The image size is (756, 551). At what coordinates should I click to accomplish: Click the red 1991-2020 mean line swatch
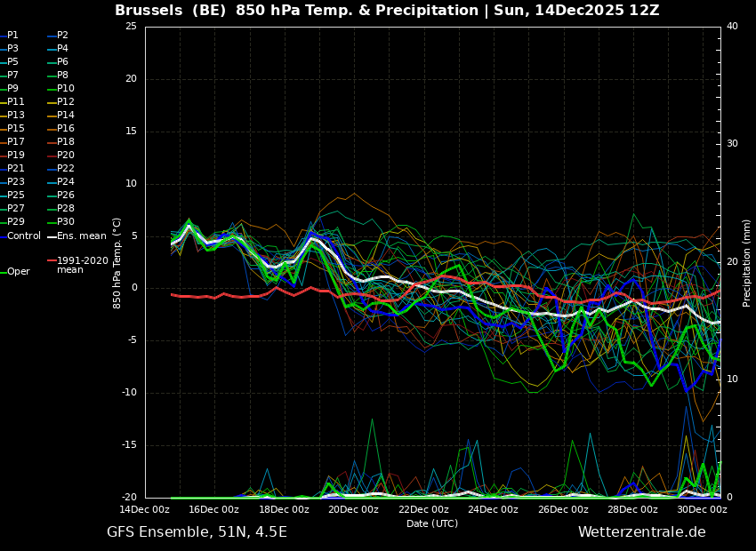(52, 261)
